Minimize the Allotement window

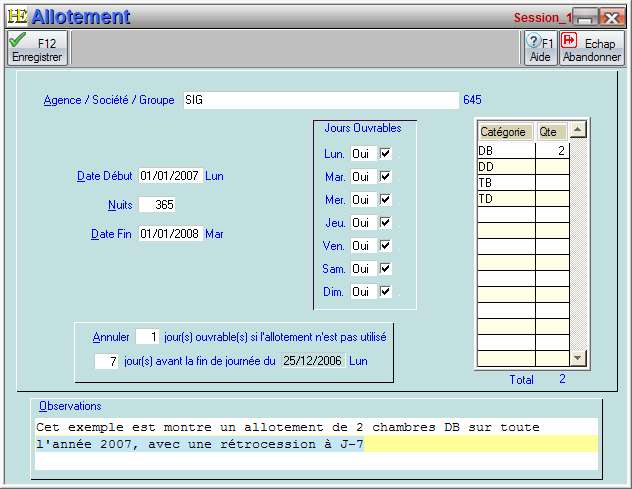point(586,18)
